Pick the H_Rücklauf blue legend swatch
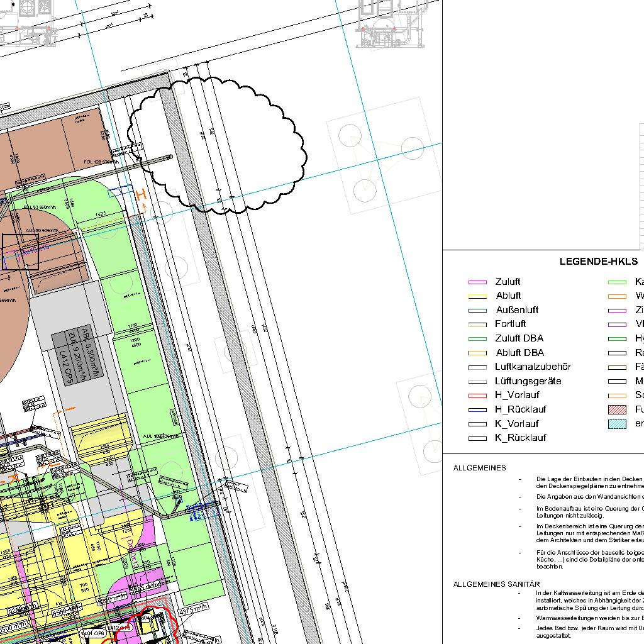 [477, 410]
